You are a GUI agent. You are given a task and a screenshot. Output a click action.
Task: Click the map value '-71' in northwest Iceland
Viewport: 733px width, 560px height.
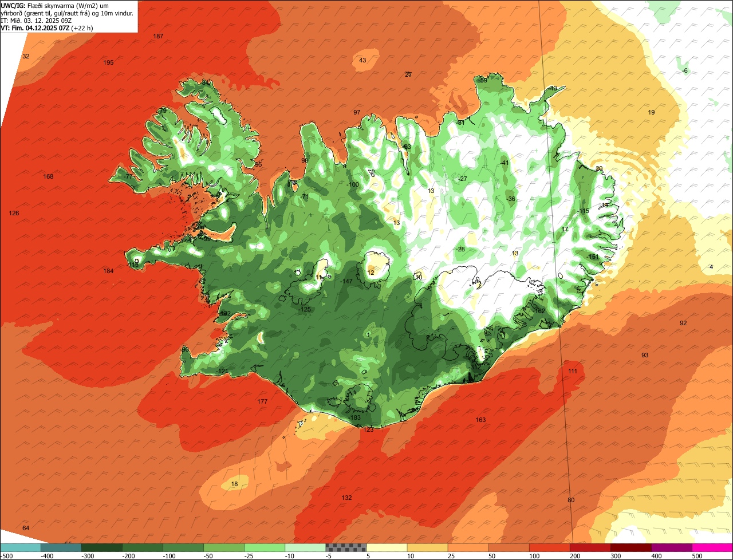(304, 196)
